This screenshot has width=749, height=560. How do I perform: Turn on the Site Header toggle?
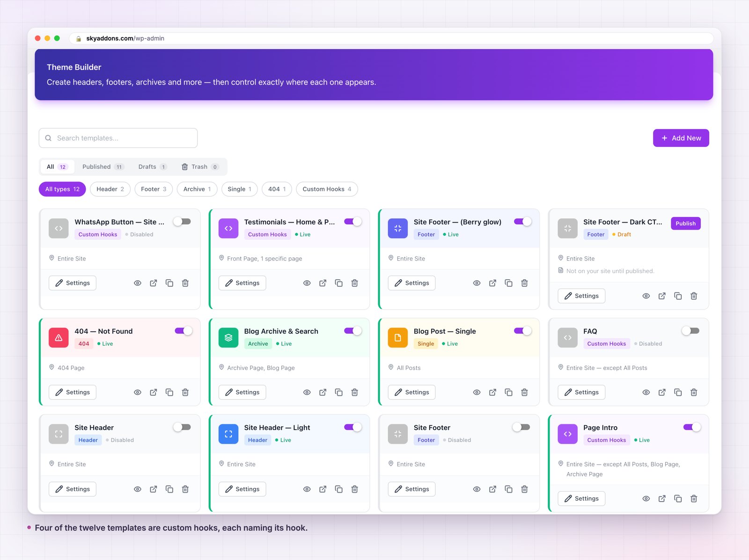click(x=182, y=427)
